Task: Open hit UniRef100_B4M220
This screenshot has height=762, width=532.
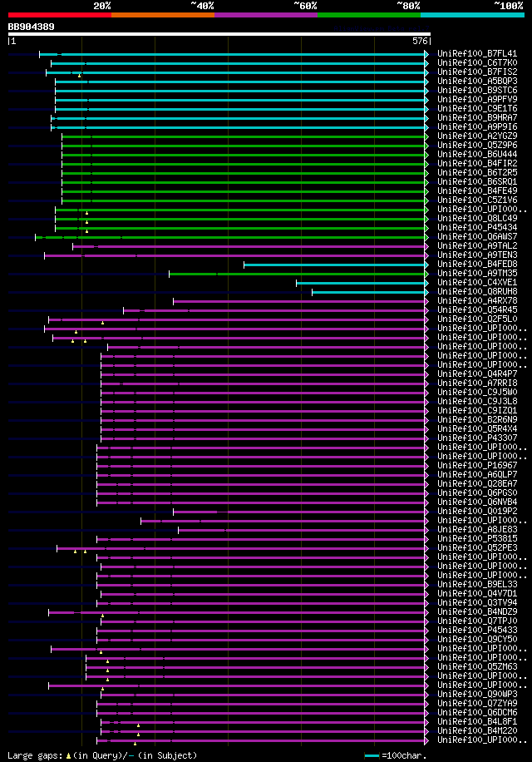Action: point(477,730)
